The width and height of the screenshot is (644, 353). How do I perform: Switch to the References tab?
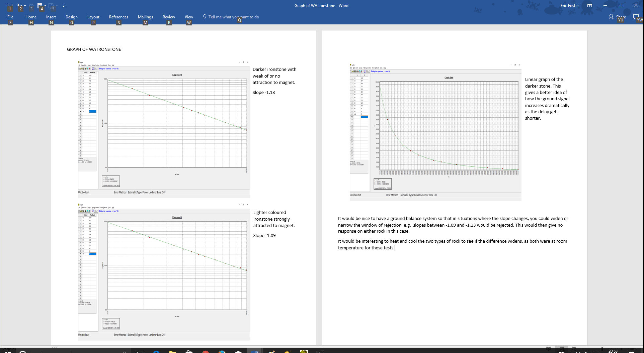click(118, 17)
